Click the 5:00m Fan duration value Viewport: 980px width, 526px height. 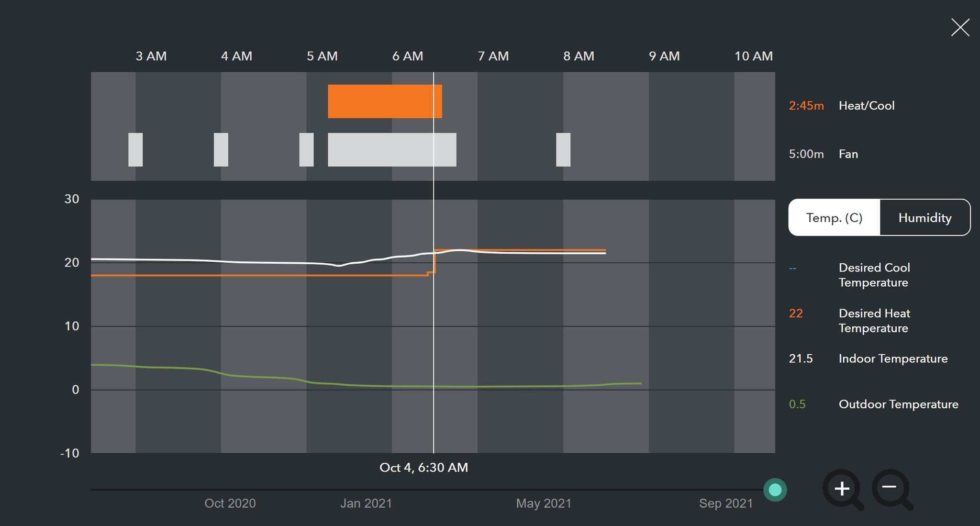pyautogui.click(x=806, y=154)
